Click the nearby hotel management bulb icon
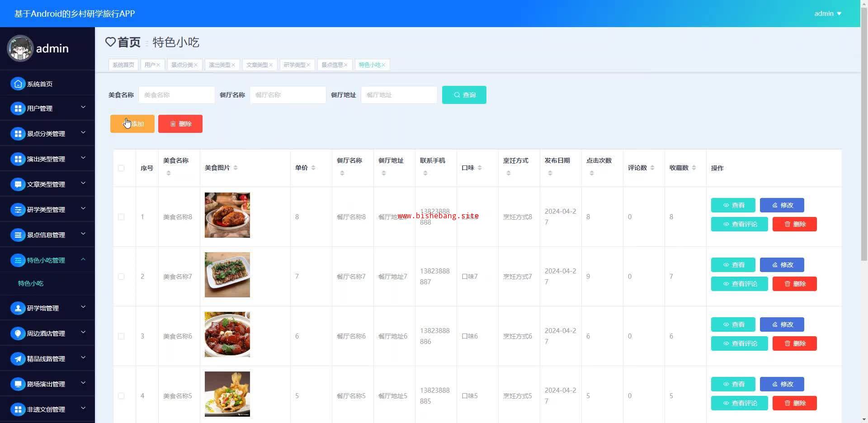The image size is (868, 423). (x=18, y=334)
